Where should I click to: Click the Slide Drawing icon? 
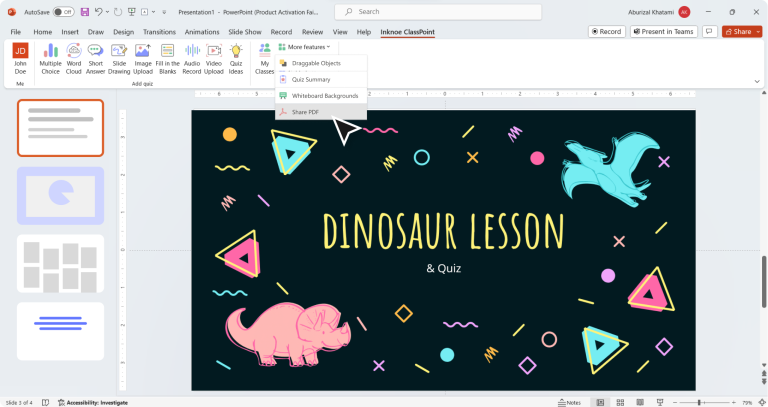[x=119, y=59]
